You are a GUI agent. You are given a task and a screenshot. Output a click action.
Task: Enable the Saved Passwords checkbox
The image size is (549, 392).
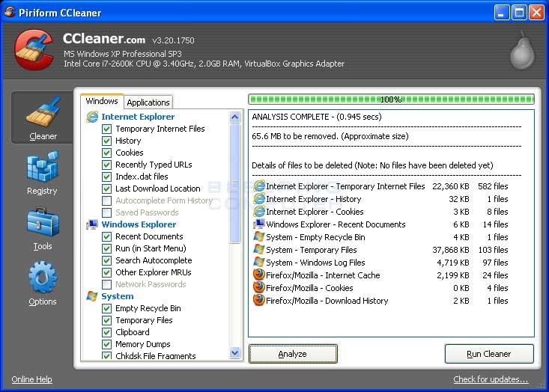[107, 212]
